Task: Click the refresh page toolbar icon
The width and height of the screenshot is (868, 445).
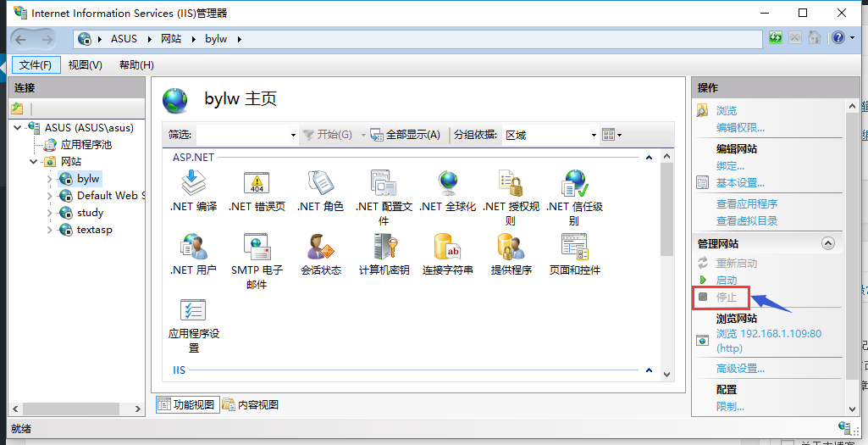Action: click(776, 37)
